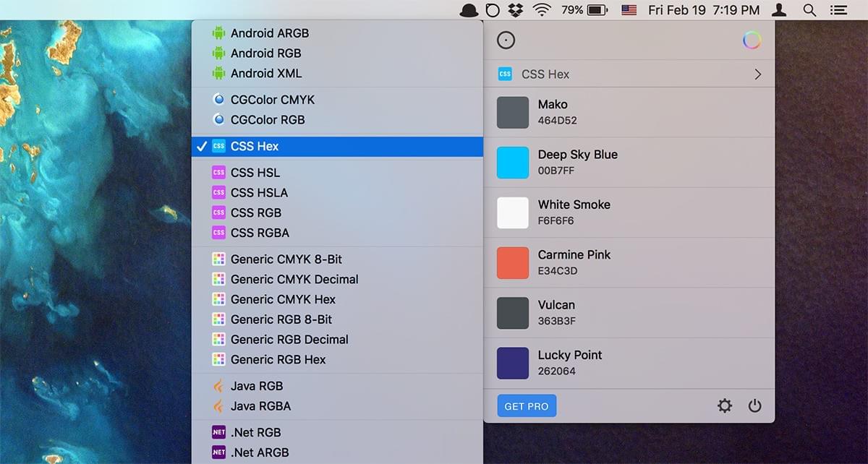The height and width of the screenshot is (464, 868).
Task: Choose Generic RGB Hex format
Action: (x=337, y=360)
